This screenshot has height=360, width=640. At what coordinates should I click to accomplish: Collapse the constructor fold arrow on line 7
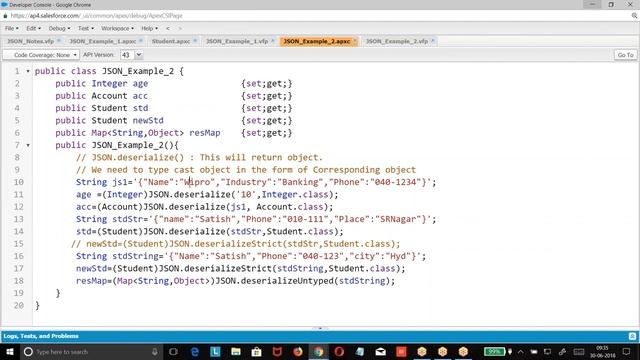pos(28,145)
